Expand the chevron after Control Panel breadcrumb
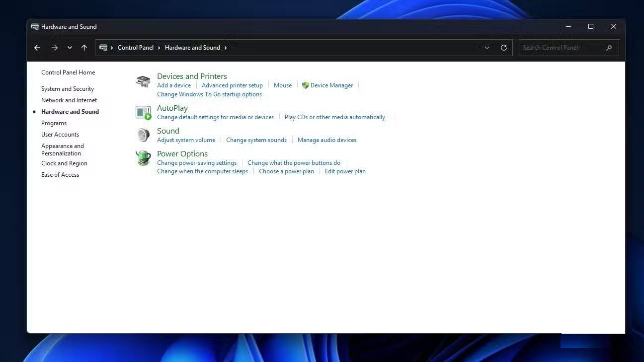Screen dimensions: 644x362 click(x=160, y=48)
